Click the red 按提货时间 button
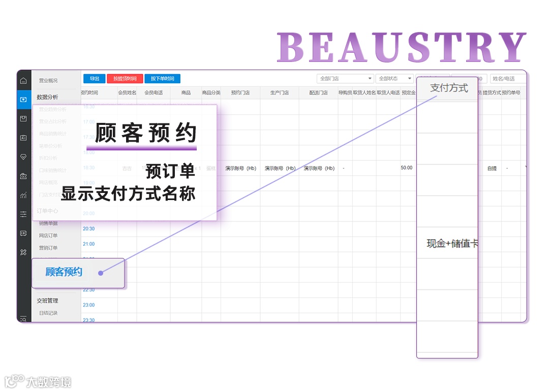The width and height of the screenshot is (549, 392). click(x=125, y=79)
